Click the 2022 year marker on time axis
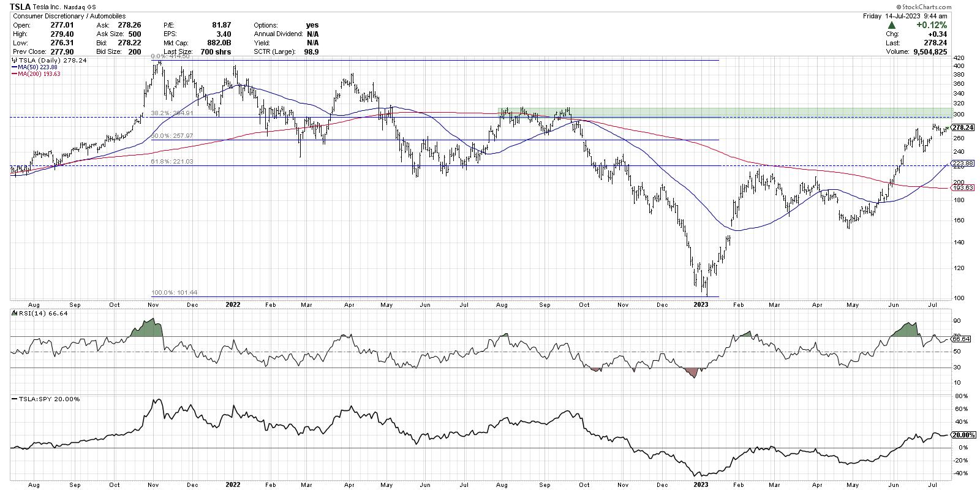This screenshot has height=490, width=980. (233, 304)
